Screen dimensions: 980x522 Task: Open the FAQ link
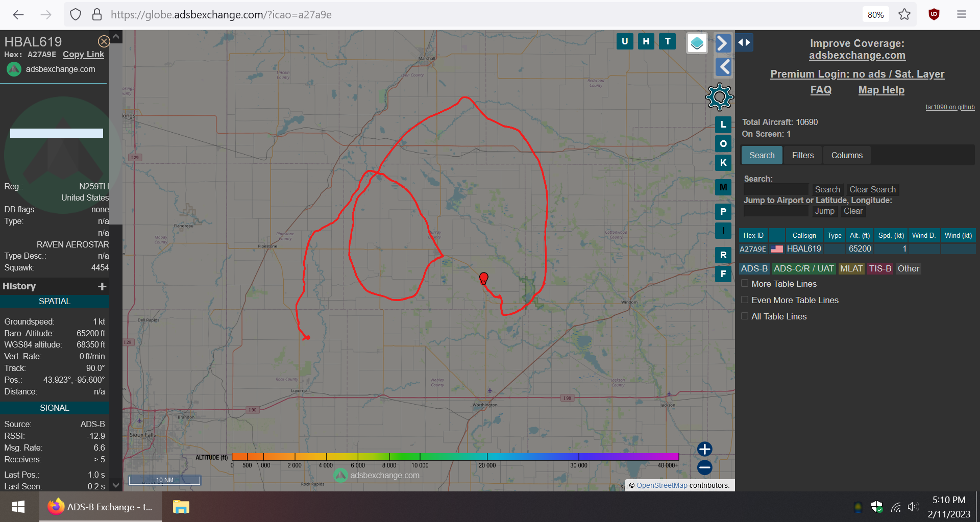[821, 90]
